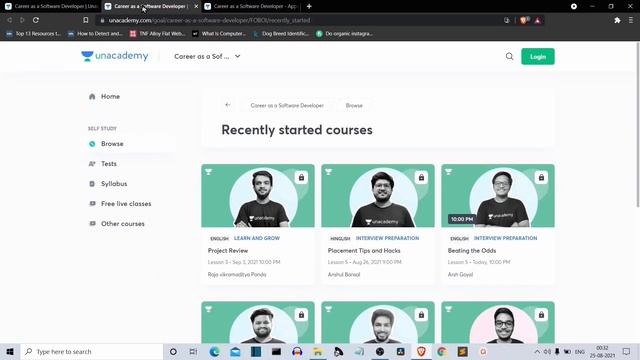Image resolution: width=640 pixels, height=360 pixels.
Task: Open Microsoft Edge from taskbar
Action: (x=214, y=351)
